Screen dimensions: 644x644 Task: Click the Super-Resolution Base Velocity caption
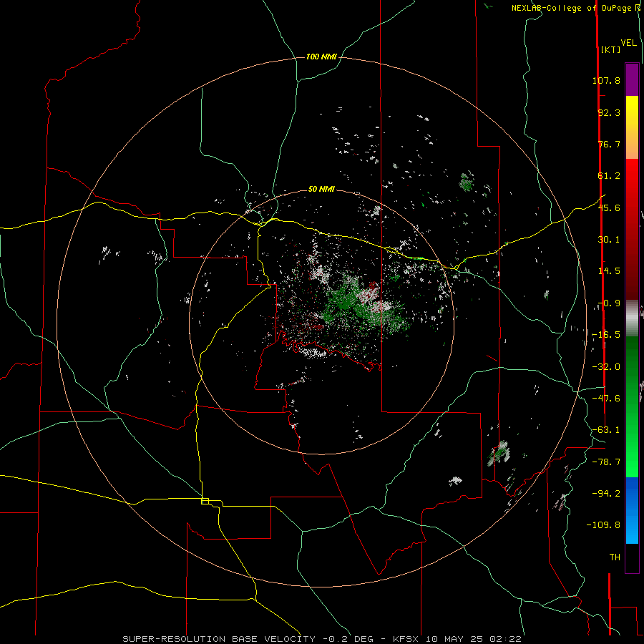click(322, 639)
